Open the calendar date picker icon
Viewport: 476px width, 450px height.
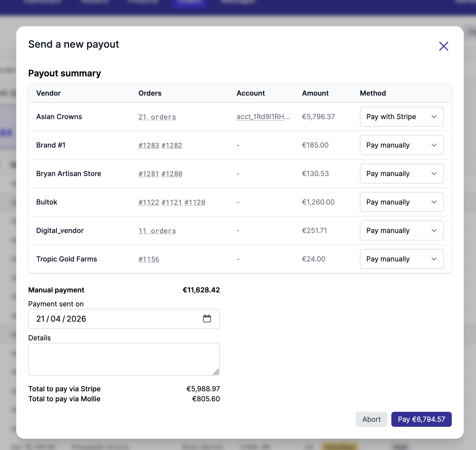[x=207, y=319]
